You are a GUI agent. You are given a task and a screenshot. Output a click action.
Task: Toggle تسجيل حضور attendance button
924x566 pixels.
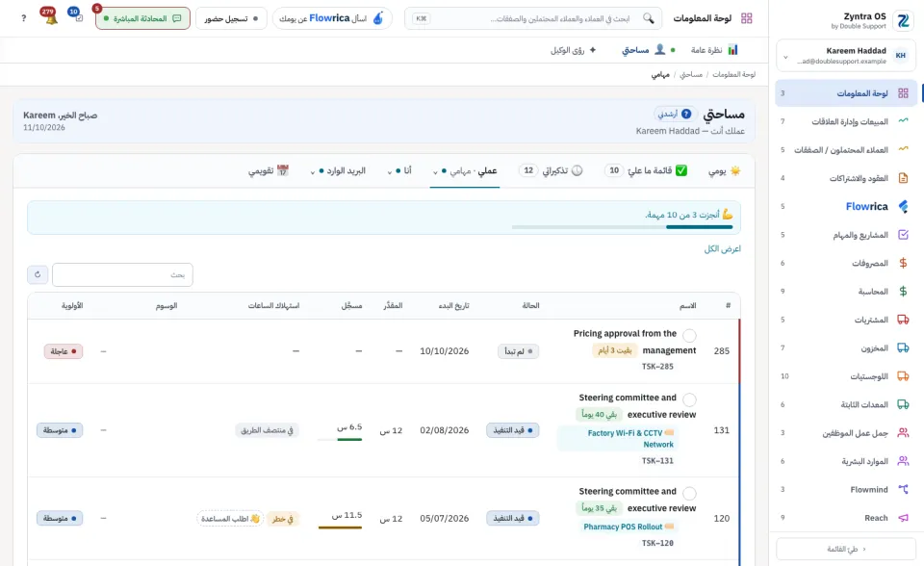(231, 18)
